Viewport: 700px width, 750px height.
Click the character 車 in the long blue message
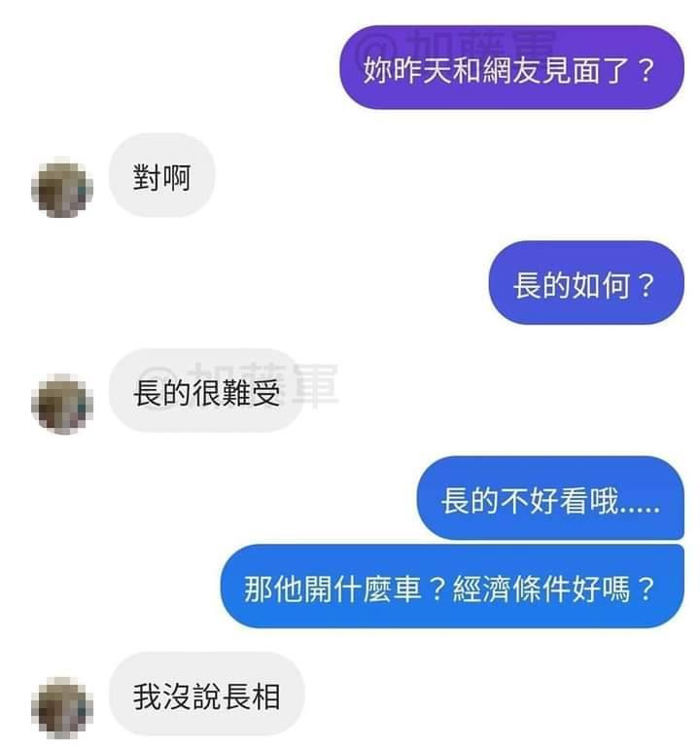406,589
